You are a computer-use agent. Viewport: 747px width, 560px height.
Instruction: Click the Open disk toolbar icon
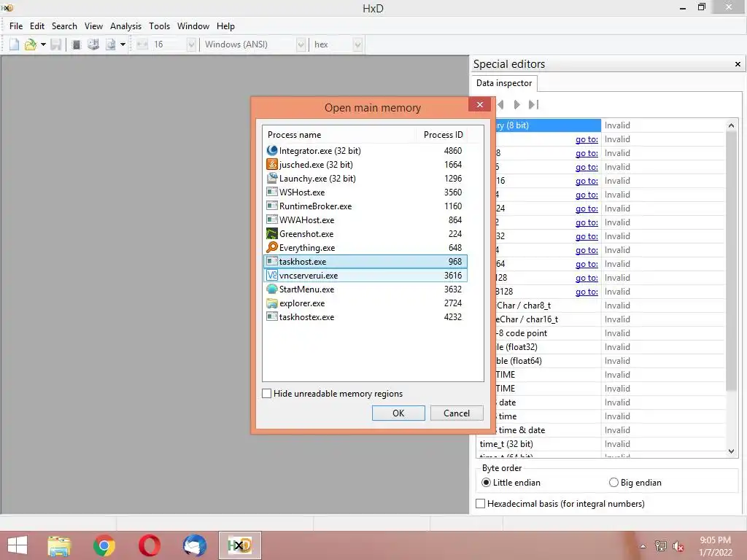tap(93, 44)
